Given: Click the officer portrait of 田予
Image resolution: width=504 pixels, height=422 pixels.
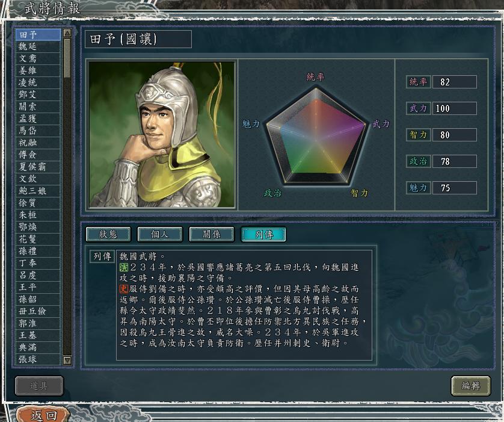Looking at the screenshot, I should (162, 135).
